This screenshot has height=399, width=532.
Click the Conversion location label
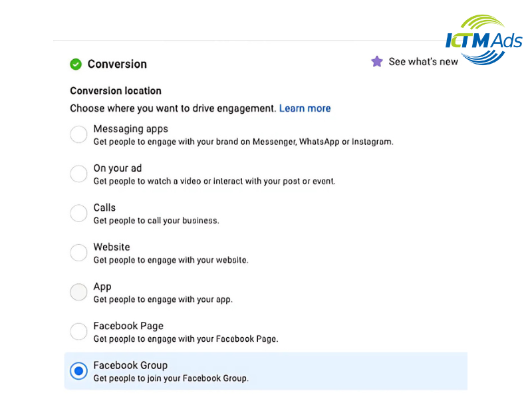point(116,91)
